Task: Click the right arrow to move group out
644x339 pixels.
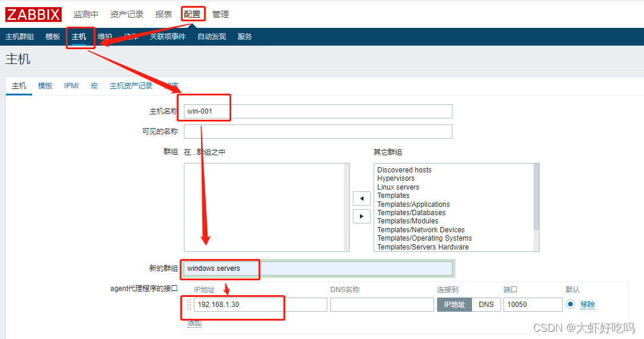Action: pyautogui.click(x=361, y=216)
